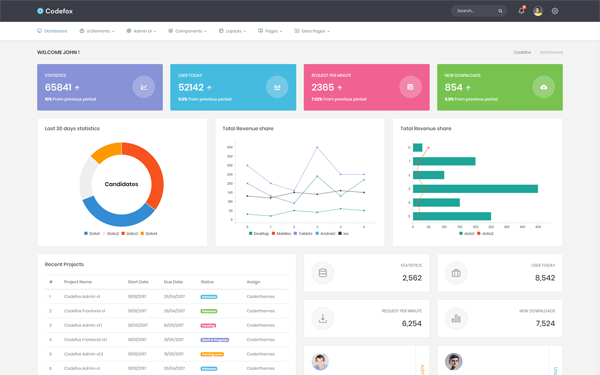Screen dimensions: 600x375
Task: Select Codefox Admin v1 in row 1
Action: pyautogui.click(x=82, y=297)
